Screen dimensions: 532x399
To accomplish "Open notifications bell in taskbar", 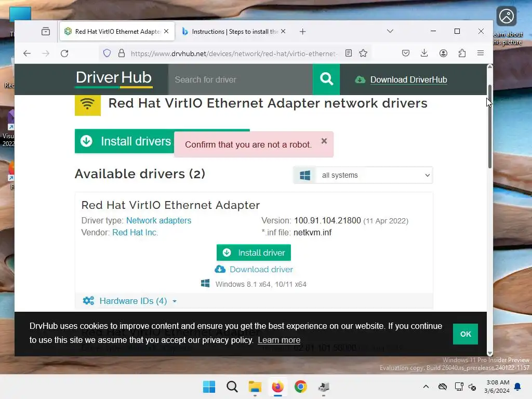I will (518, 387).
